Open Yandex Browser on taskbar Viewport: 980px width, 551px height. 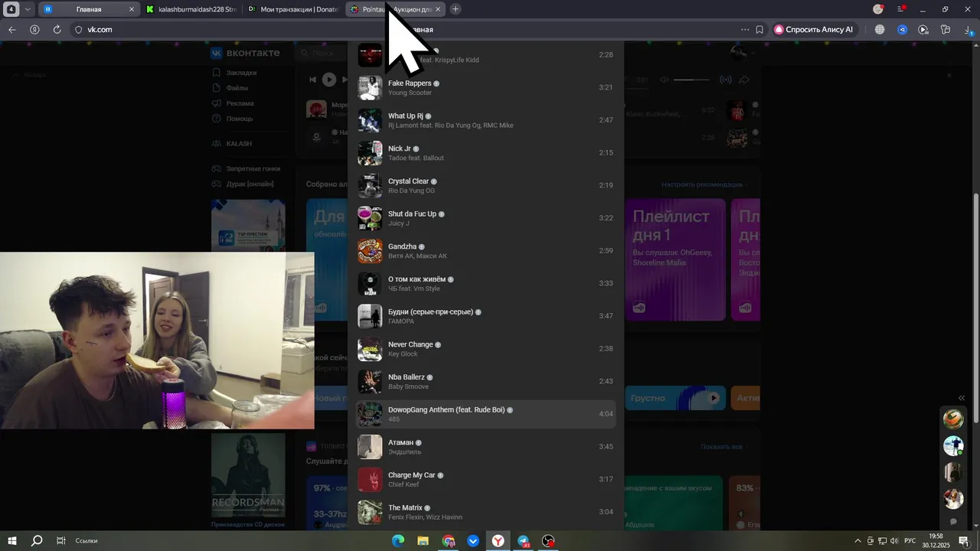point(498,541)
